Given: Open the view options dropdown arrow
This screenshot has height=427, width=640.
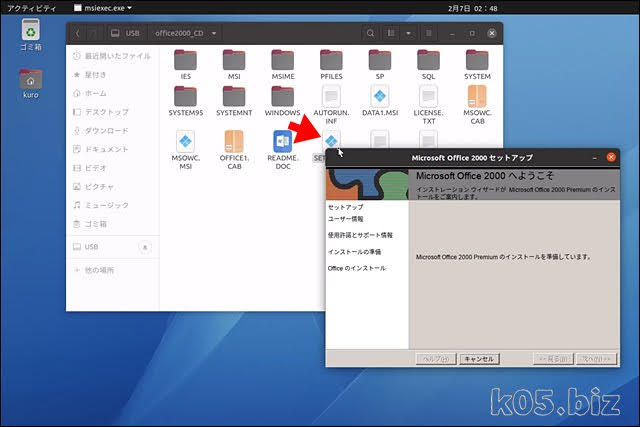Looking at the screenshot, I should coord(408,33).
